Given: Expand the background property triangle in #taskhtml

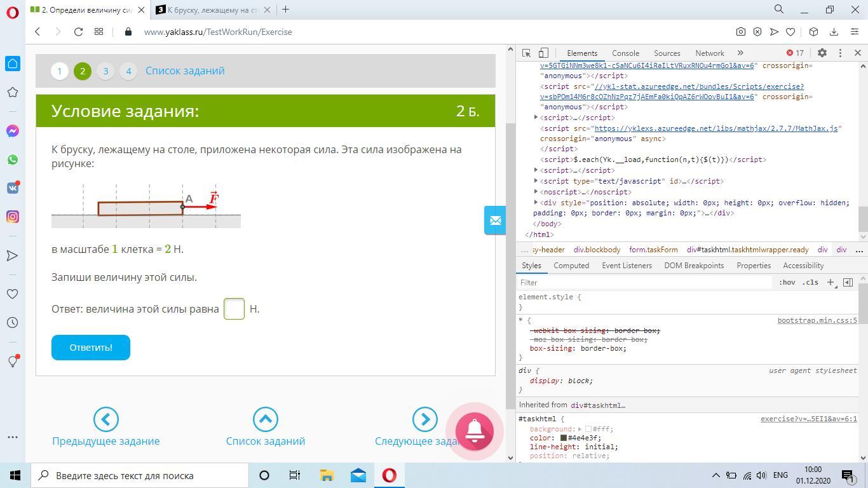Looking at the screenshot, I should [580, 430].
